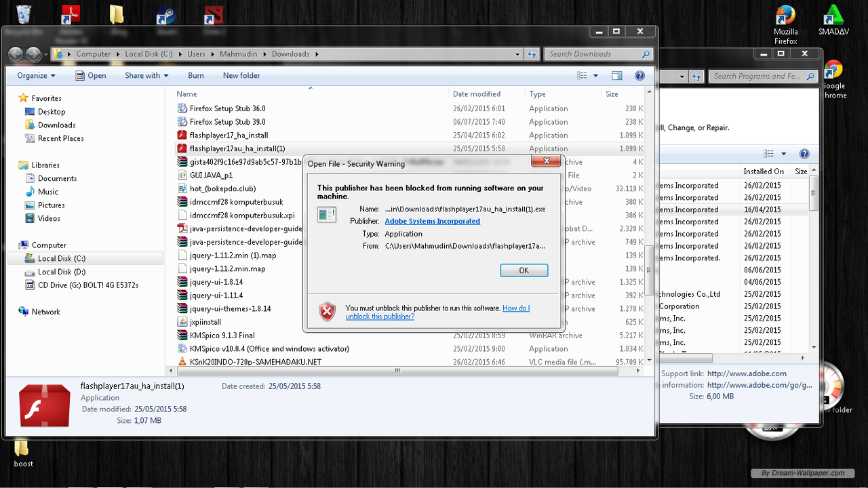Select Mahmudin in the address breadcrumb
Screen dimensions: 868x488
238,54
